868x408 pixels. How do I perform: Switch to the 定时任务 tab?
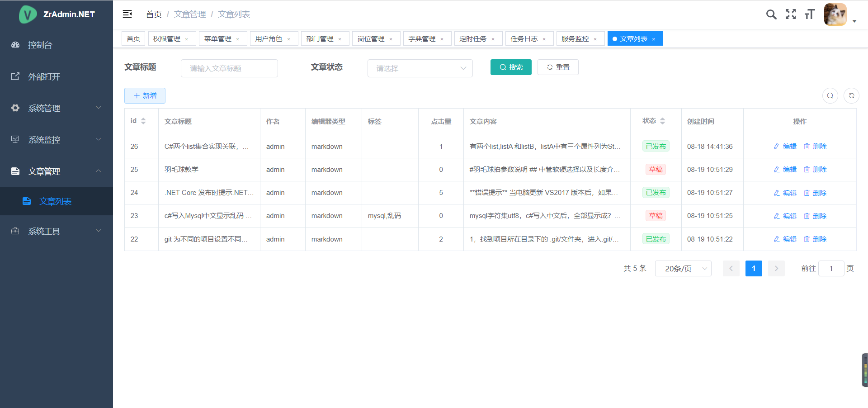coord(472,39)
